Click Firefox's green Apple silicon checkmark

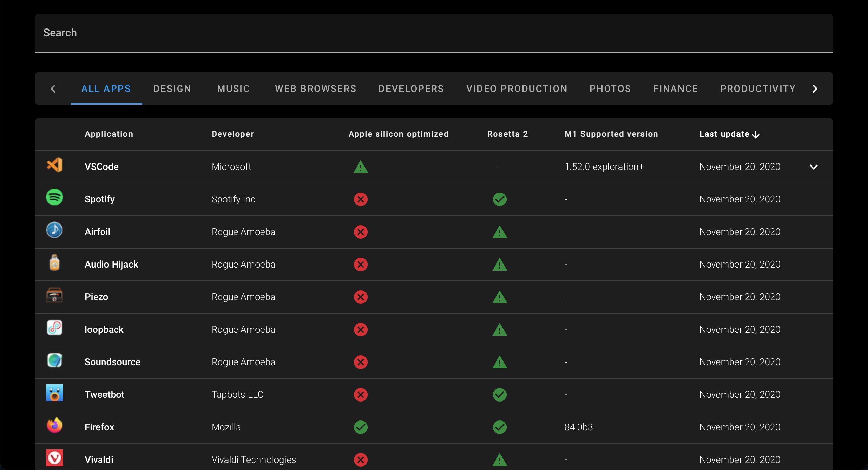(x=361, y=427)
